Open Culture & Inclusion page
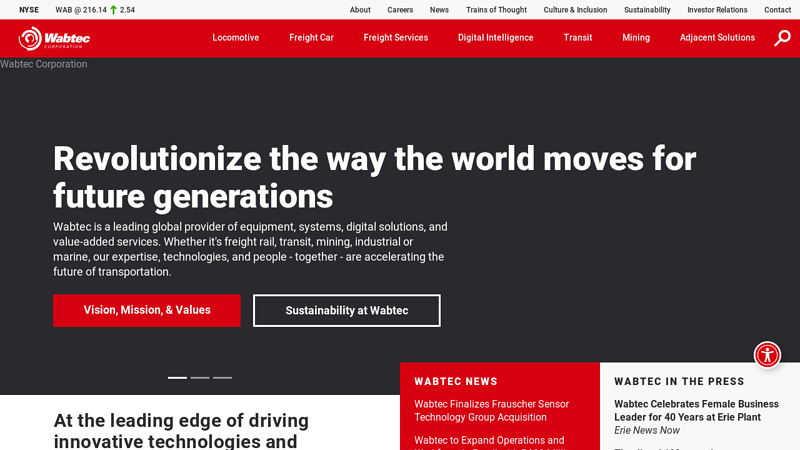This screenshot has width=800, height=450. tap(575, 10)
